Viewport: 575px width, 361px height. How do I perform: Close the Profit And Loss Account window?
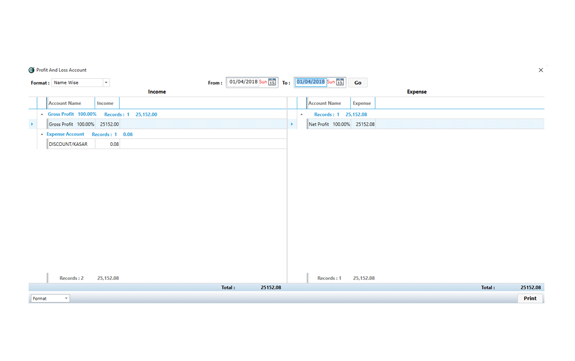(x=541, y=70)
